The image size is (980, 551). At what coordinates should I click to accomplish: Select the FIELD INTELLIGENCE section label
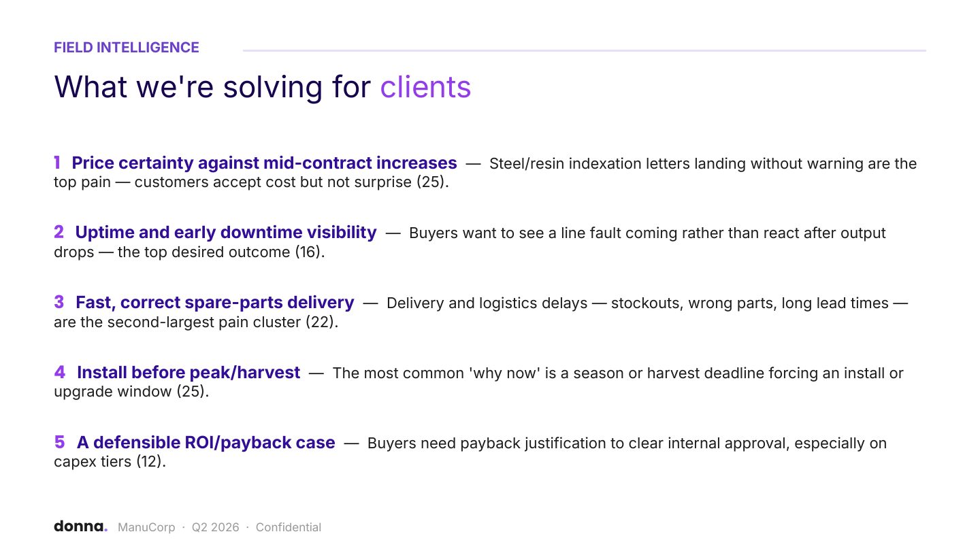click(127, 48)
